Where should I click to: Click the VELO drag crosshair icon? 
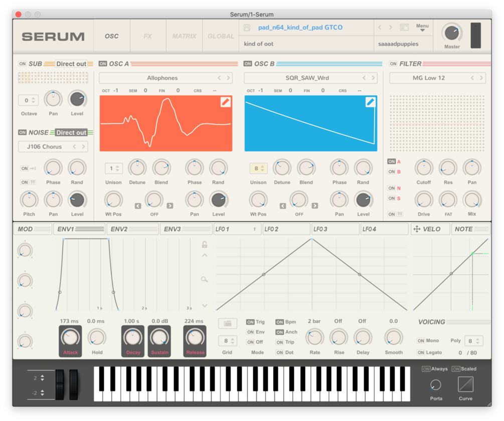[417, 229]
